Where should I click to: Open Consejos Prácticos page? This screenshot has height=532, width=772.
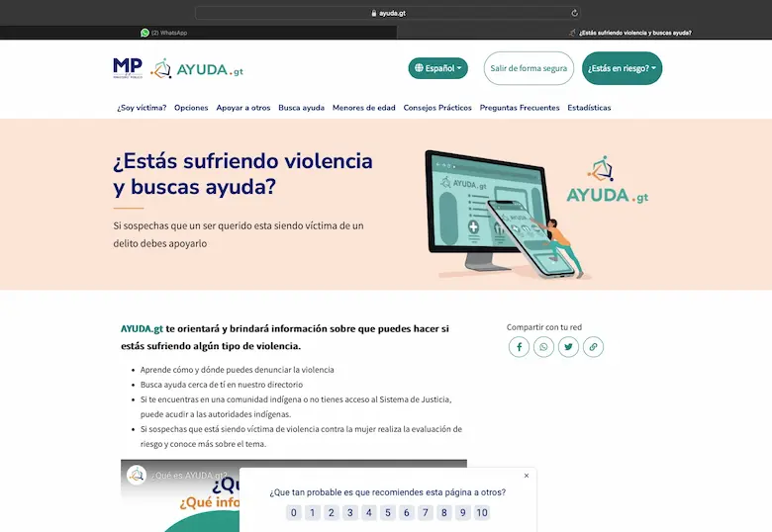click(x=437, y=108)
